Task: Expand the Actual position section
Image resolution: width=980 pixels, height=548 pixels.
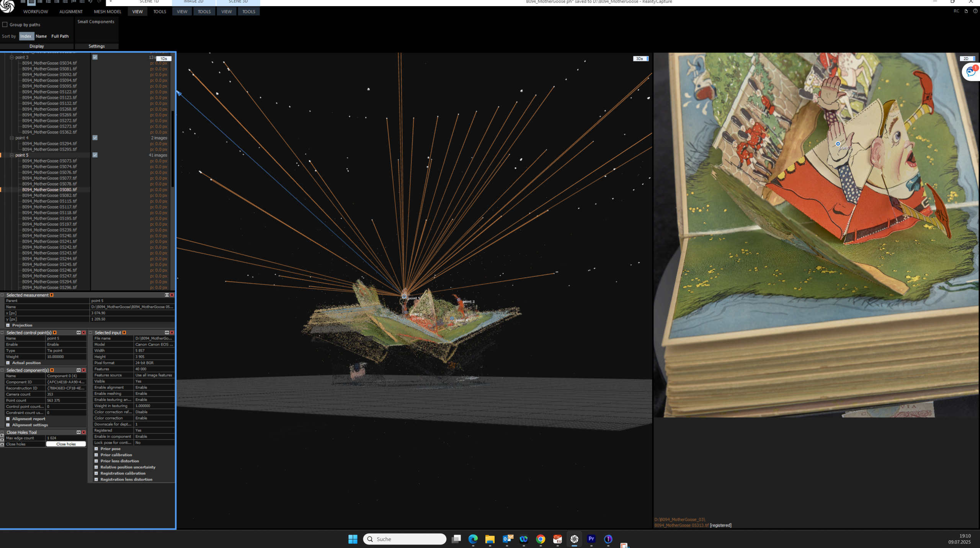Action: (x=8, y=363)
